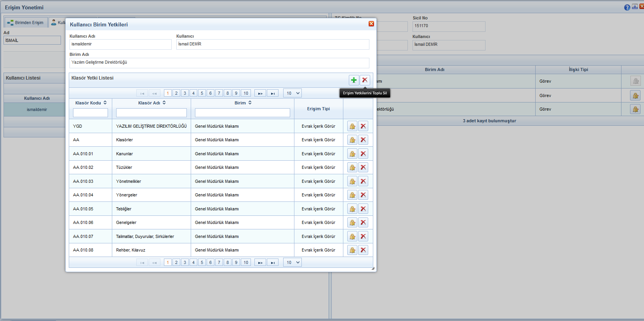Image resolution: width=644 pixels, height=321 pixels.
Task: Go to page 5 in top pager
Action: point(202,93)
